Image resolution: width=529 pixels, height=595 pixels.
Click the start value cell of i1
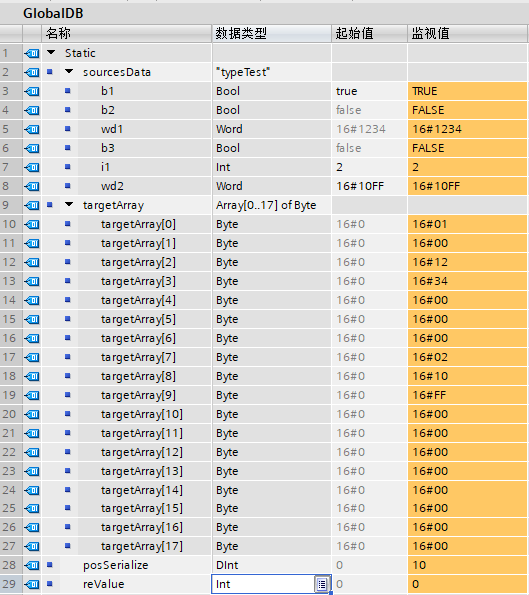(370, 167)
